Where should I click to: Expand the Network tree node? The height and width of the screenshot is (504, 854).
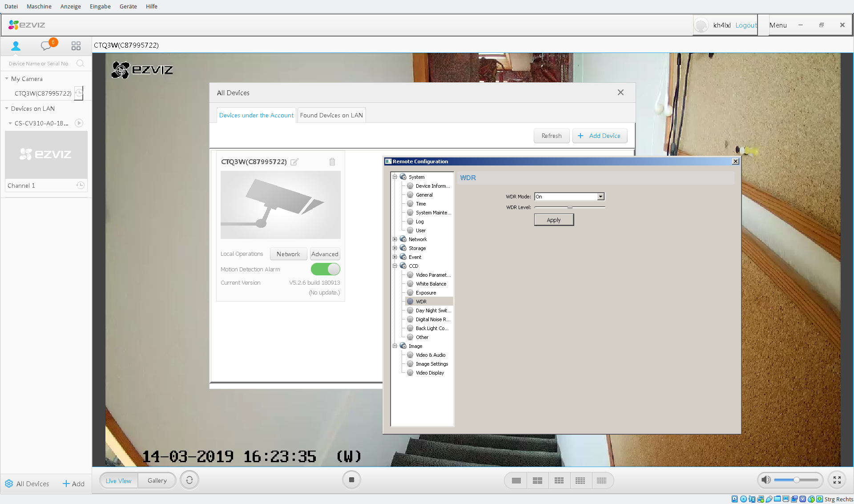tap(395, 239)
